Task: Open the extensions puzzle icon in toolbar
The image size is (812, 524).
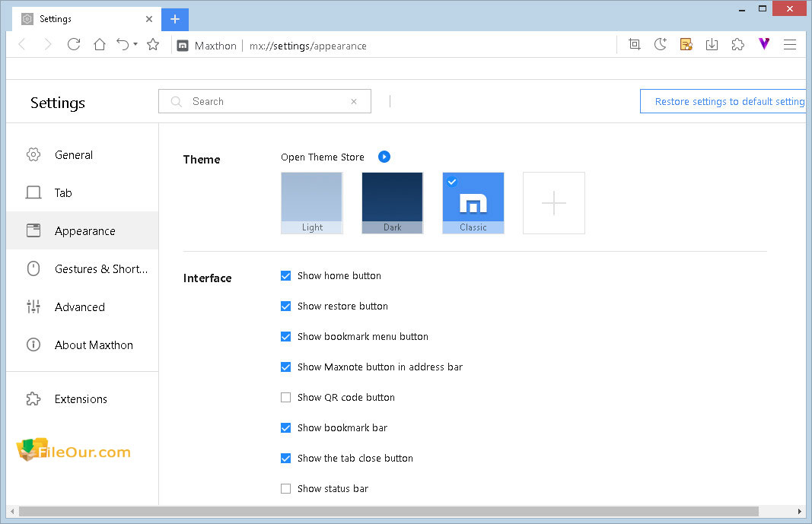Action: click(738, 44)
